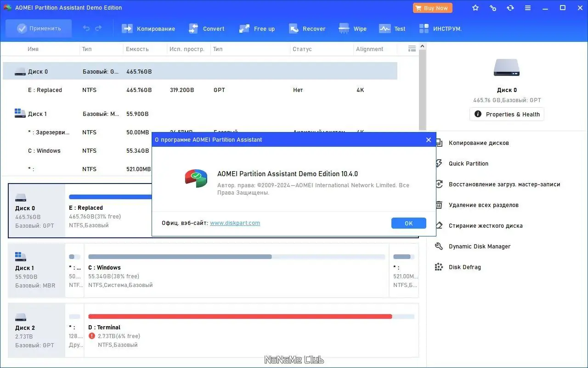The height and width of the screenshot is (368, 588).
Task: Click the orange Buy Now button
Action: pyautogui.click(x=432, y=8)
